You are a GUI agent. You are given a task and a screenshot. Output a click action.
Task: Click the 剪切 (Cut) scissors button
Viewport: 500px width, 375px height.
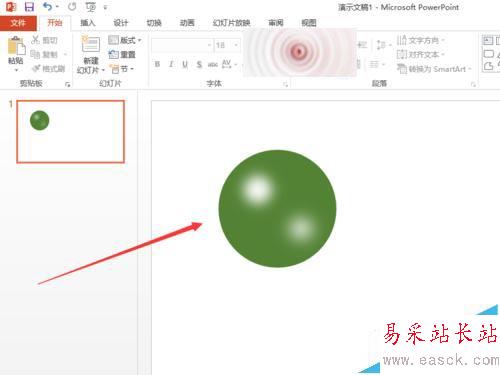[x=44, y=40]
